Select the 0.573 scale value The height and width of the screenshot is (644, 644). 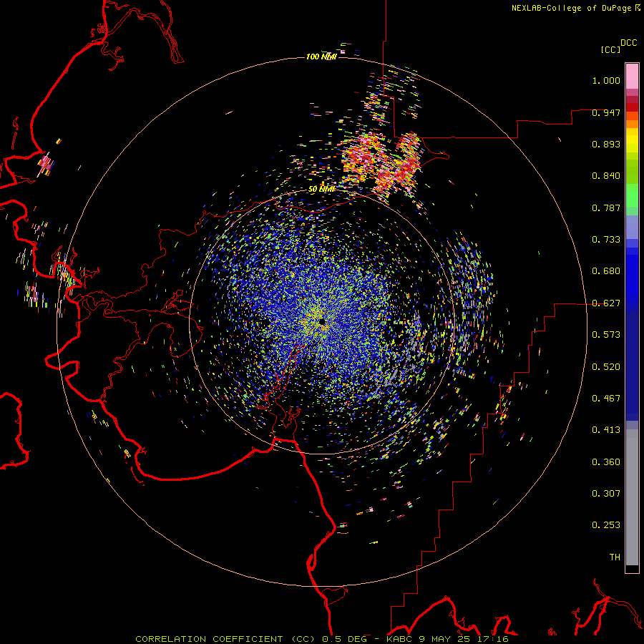pos(606,335)
